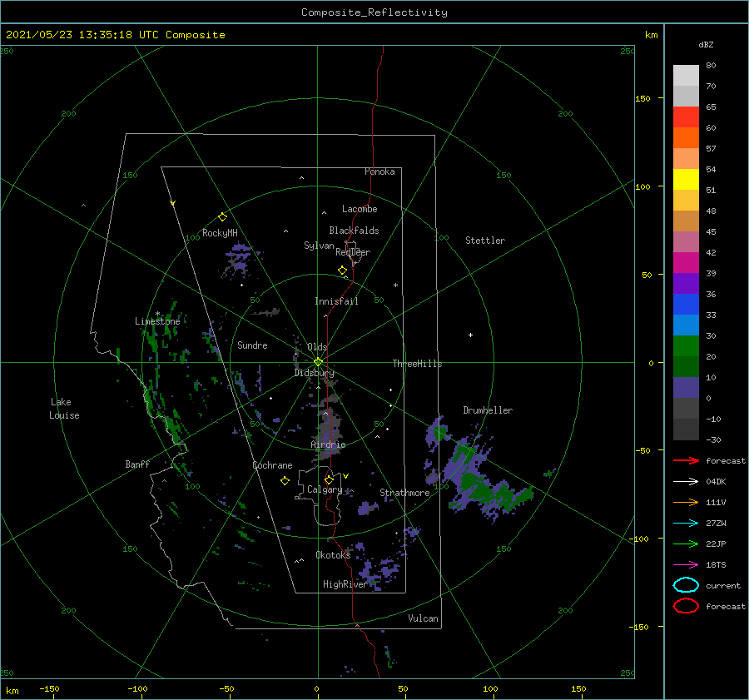Screen dimensions: 749x700
Task: Click the Sylvan label
Action: (319, 246)
